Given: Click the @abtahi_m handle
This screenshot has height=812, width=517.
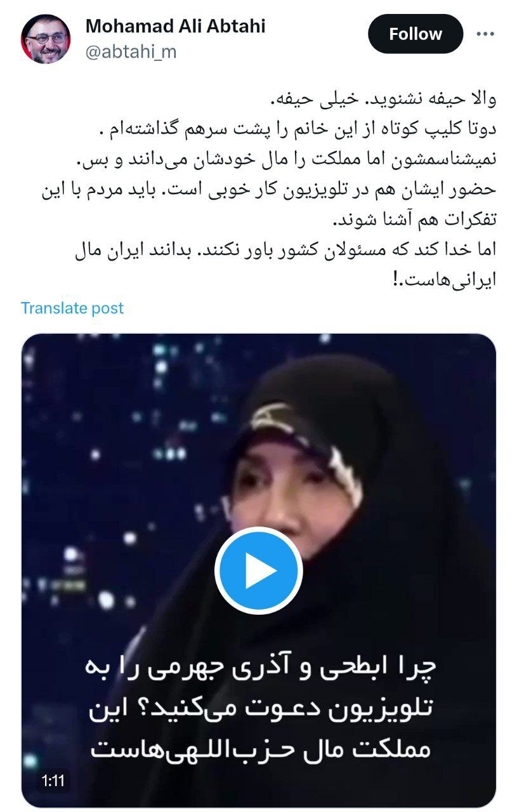Looking at the screenshot, I should pyautogui.click(x=131, y=52).
